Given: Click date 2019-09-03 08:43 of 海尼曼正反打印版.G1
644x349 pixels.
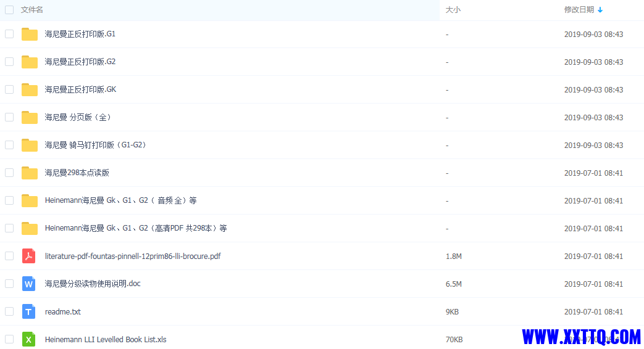Looking at the screenshot, I should click(x=593, y=35).
